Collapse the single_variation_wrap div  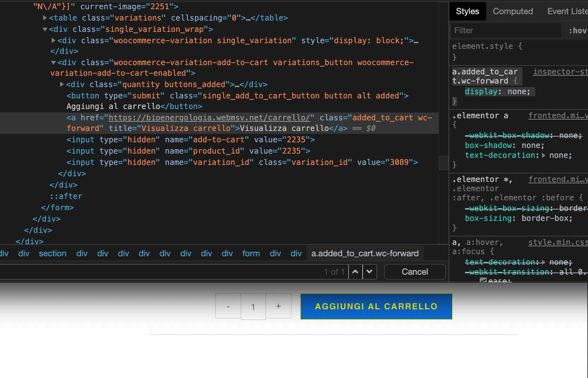pos(45,29)
